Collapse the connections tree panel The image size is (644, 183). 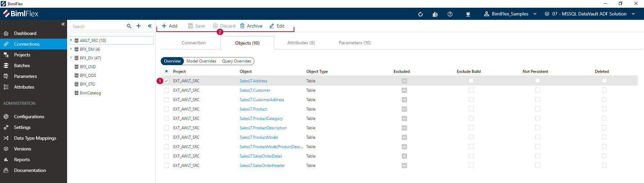(x=150, y=26)
